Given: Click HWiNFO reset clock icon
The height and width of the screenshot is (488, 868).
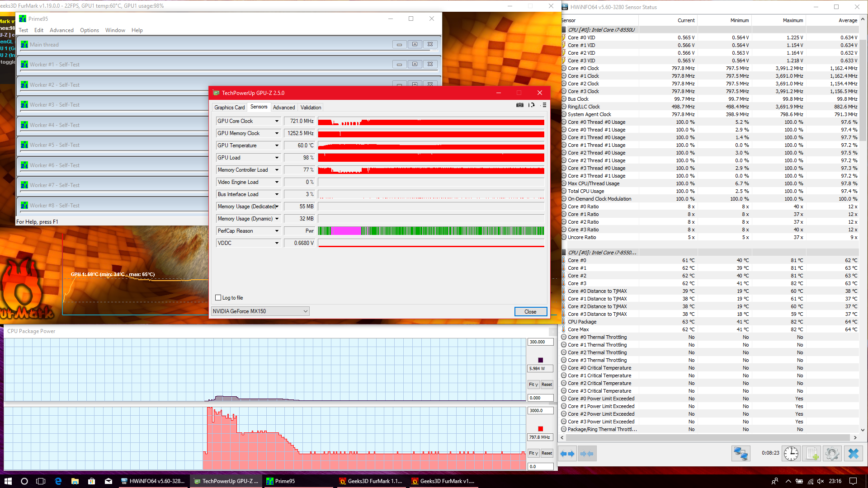Looking at the screenshot, I should [791, 453].
